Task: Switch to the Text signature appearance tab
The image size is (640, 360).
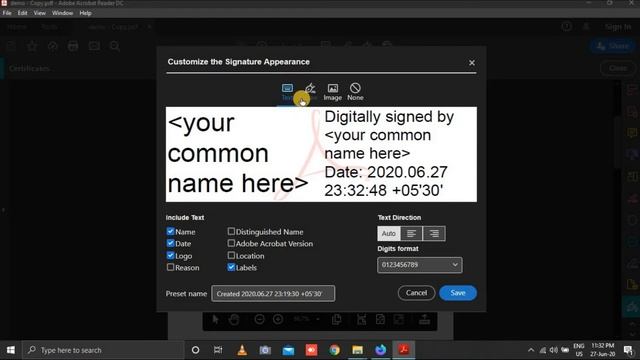Action: [287, 92]
